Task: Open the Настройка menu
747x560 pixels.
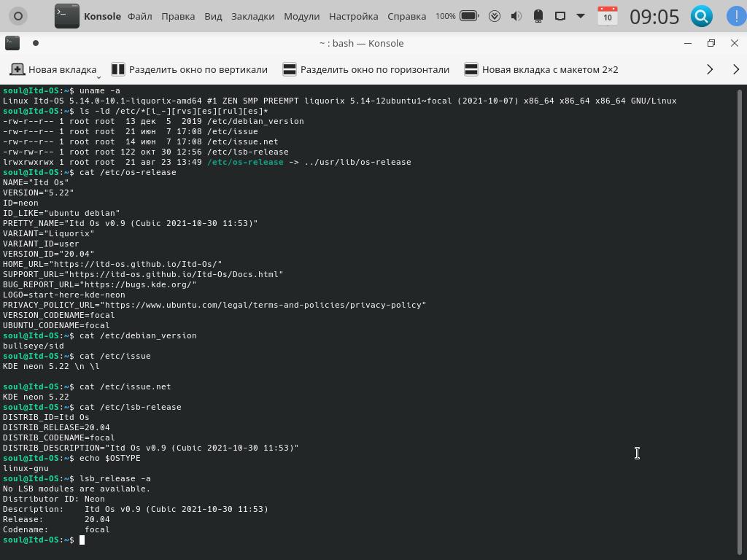Action: pos(354,16)
